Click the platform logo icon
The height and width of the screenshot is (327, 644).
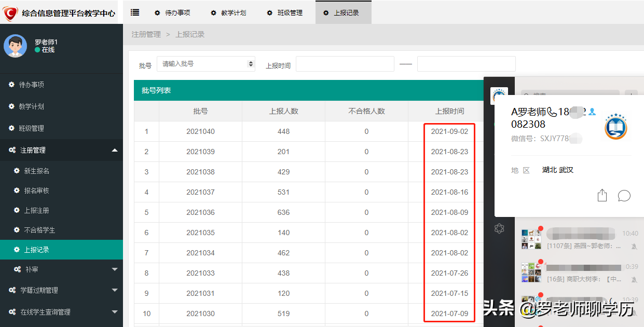(x=10, y=12)
